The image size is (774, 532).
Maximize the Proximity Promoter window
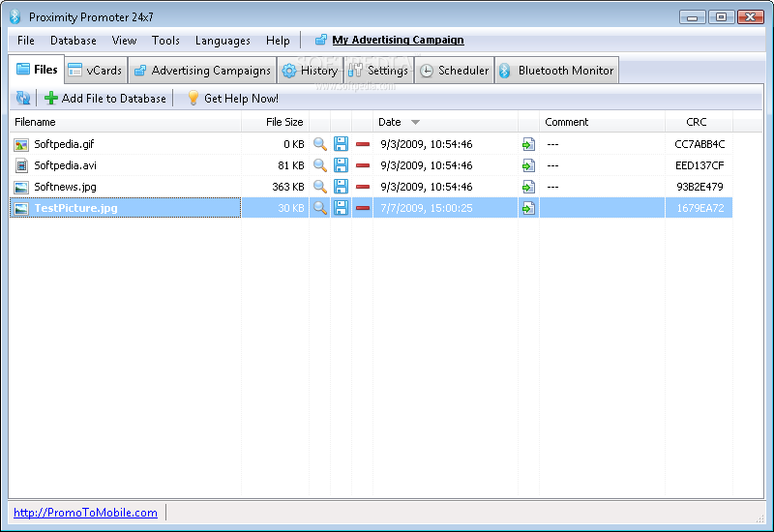721,17
